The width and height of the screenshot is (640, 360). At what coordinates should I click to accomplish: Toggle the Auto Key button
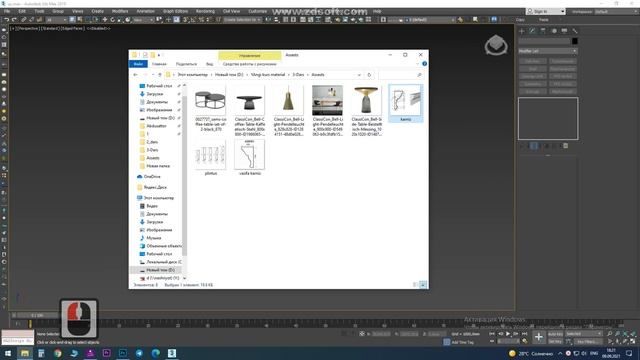(555, 334)
